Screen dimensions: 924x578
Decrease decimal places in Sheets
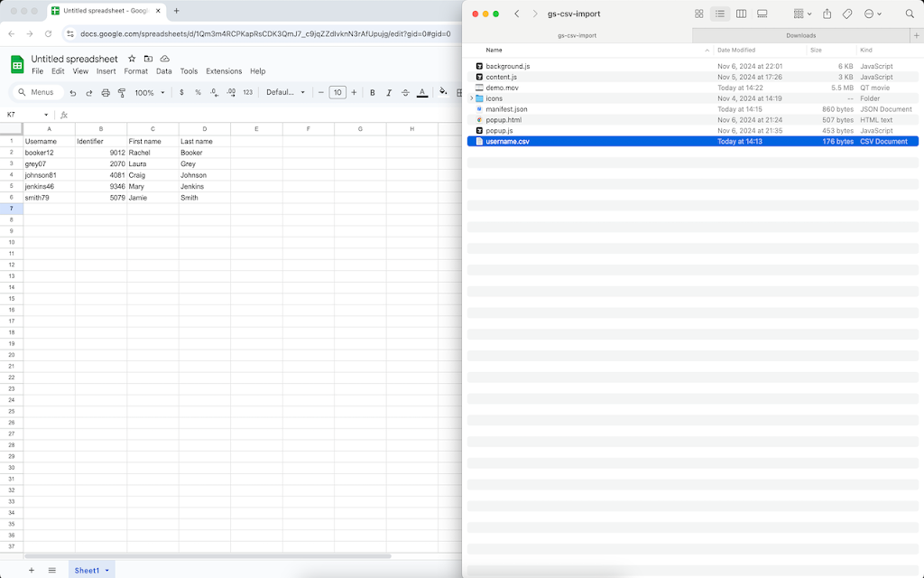click(215, 93)
